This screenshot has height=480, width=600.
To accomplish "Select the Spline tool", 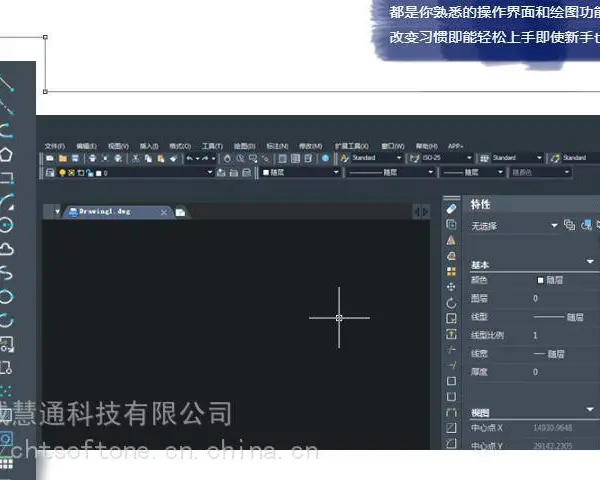I will click(x=6, y=273).
